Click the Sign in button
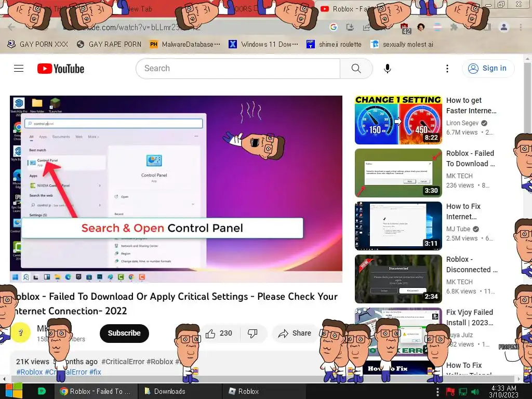532x399 pixels. pos(488,68)
